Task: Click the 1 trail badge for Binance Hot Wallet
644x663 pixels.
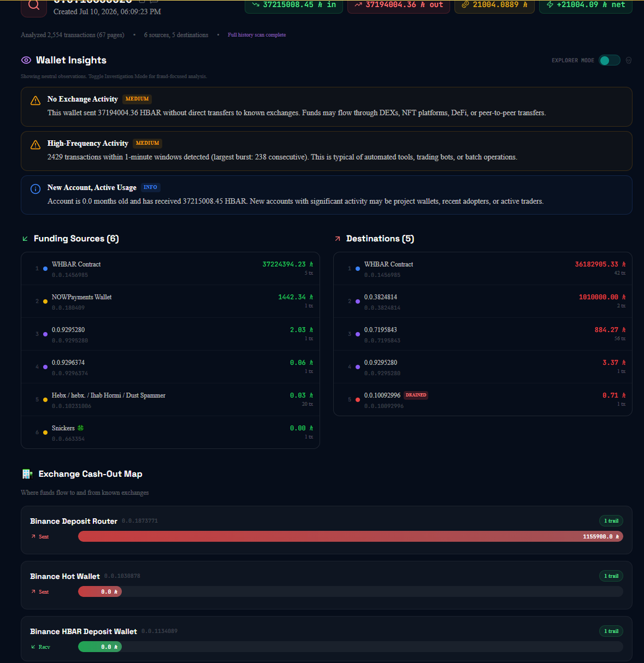Action: [611, 576]
